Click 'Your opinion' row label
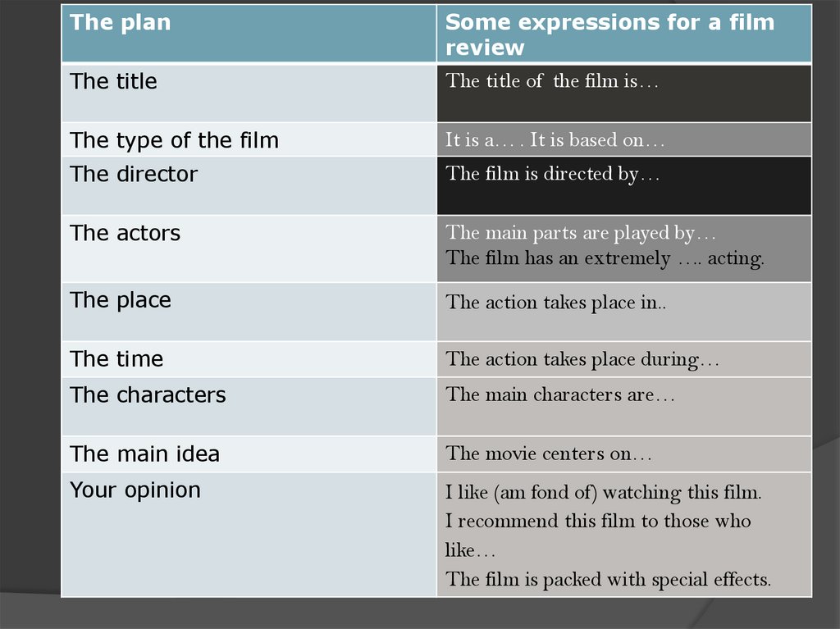The image size is (840, 629). pyautogui.click(x=135, y=490)
